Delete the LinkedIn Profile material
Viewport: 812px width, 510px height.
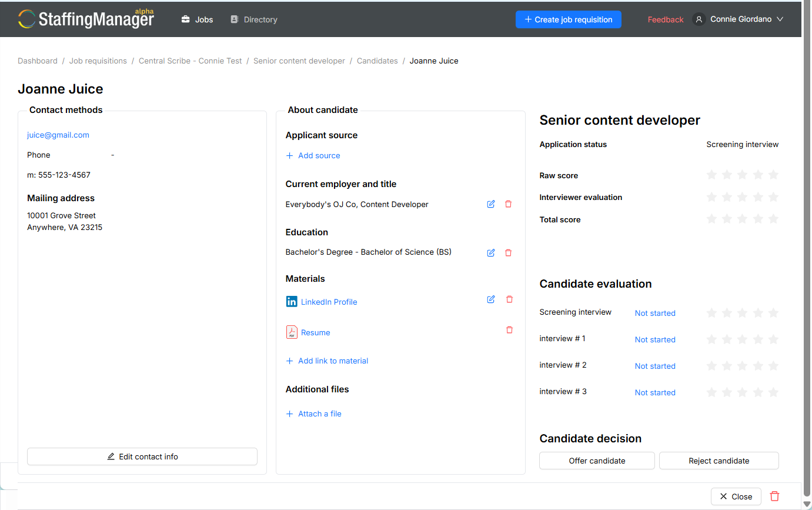point(509,299)
